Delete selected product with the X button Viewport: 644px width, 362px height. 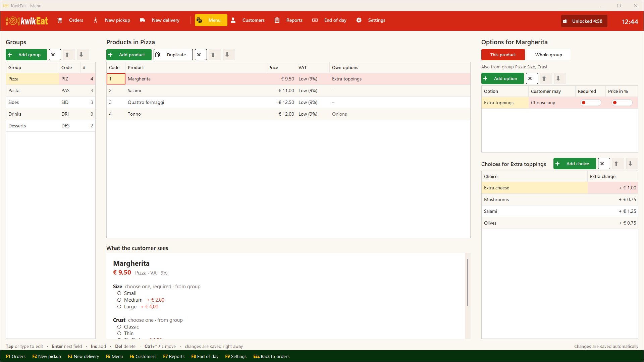[x=200, y=55]
